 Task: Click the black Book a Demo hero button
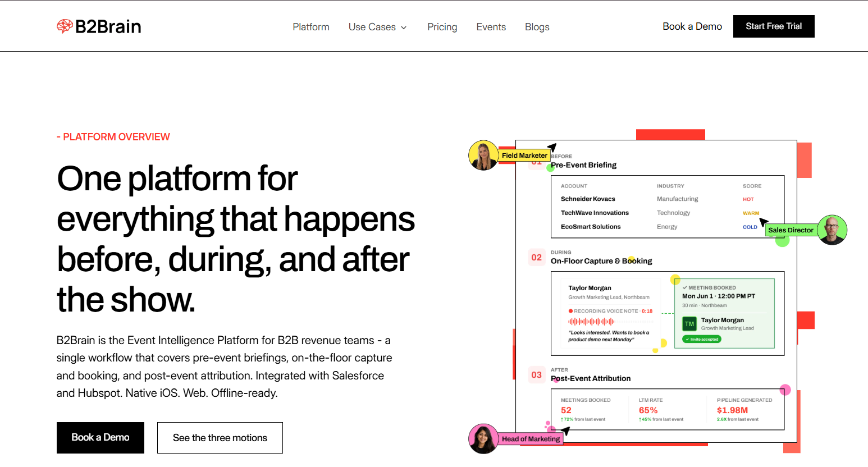(100, 438)
